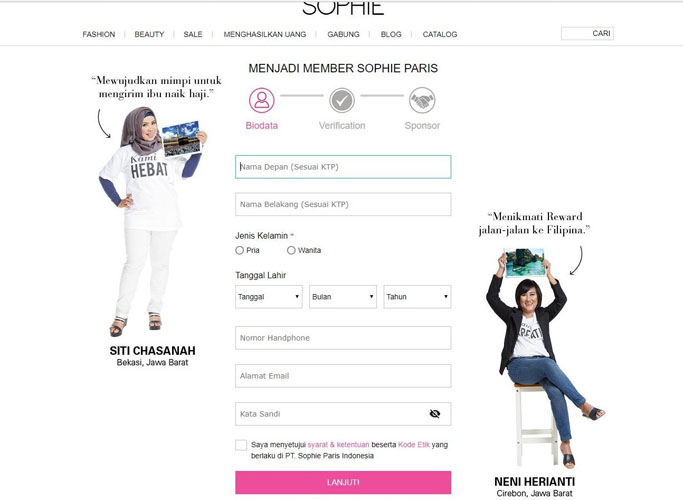Viewport: 683px width, 500px height.
Task: Click the LANJUT! button
Action: pos(343,483)
